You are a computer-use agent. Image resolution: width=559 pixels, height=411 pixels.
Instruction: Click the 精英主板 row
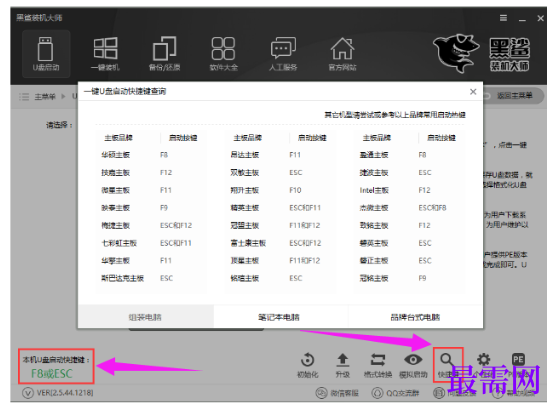pyautogui.click(x=280, y=208)
